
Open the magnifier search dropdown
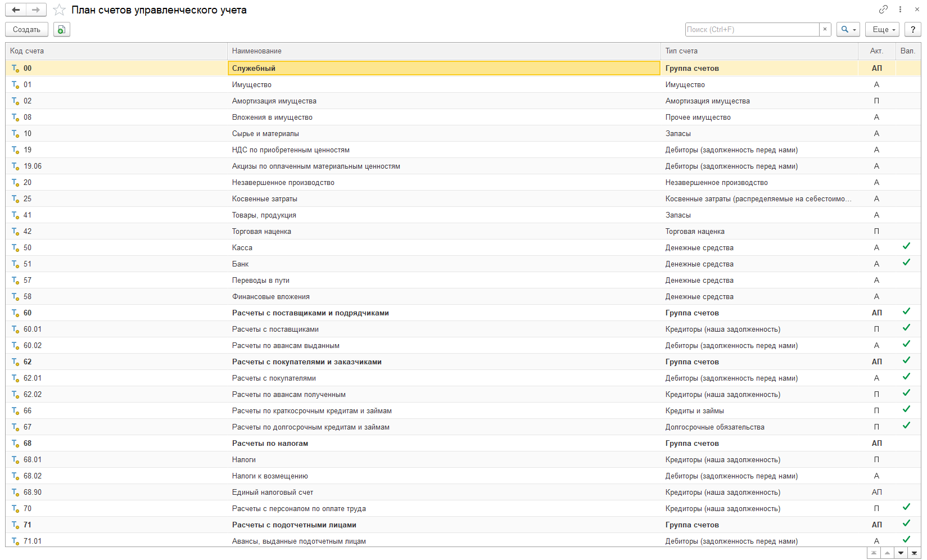pos(848,29)
